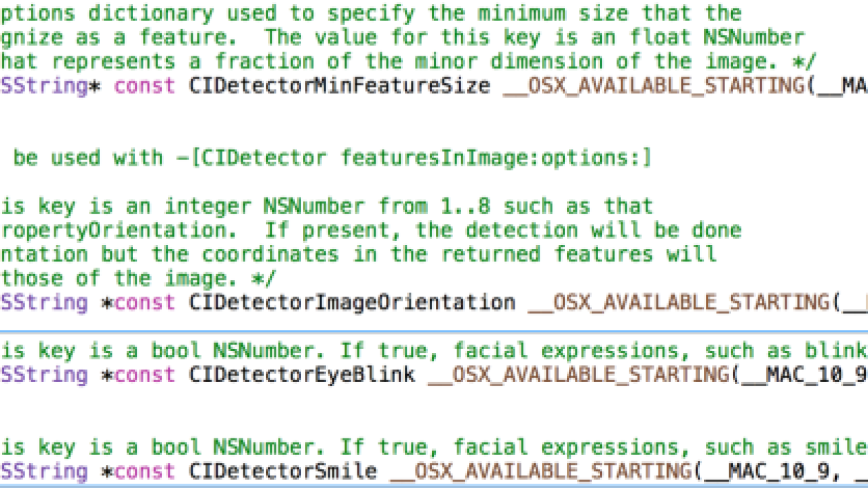Viewport: 868px width, 490px height.
Task: Click the const keyword before CIDetectorSmile
Action: pyautogui.click(x=144, y=471)
